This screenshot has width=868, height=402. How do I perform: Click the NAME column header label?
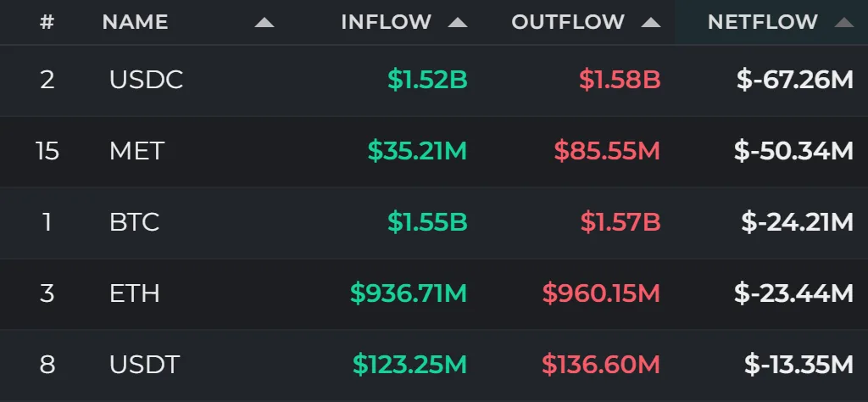[x=135, y=22]
